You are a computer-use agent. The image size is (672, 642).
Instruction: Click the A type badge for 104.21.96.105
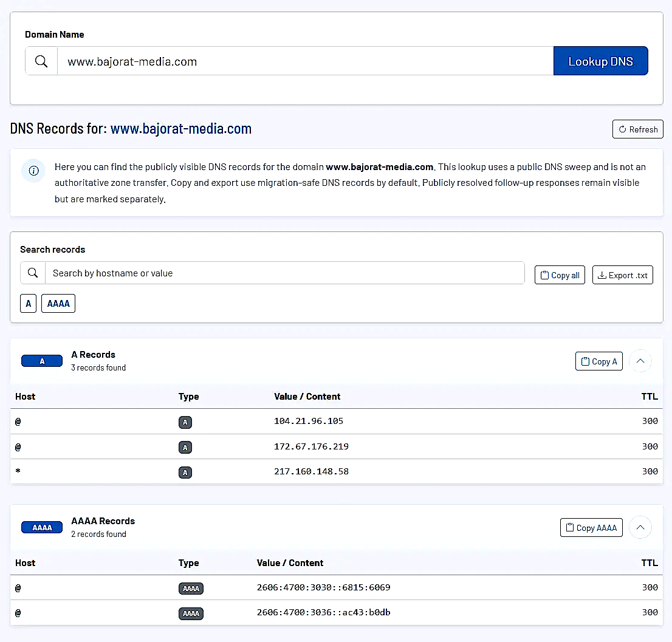185,422
